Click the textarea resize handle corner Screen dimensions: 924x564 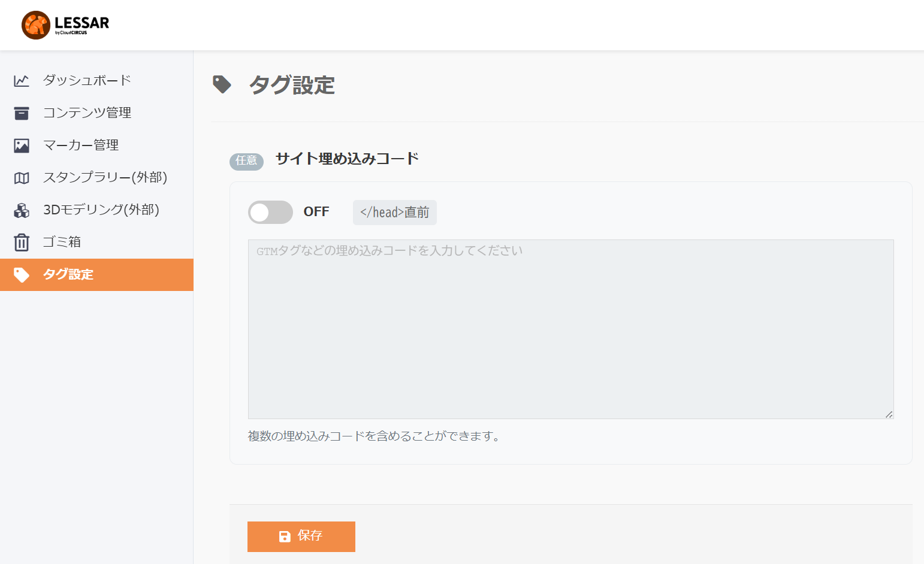point(889,414)
